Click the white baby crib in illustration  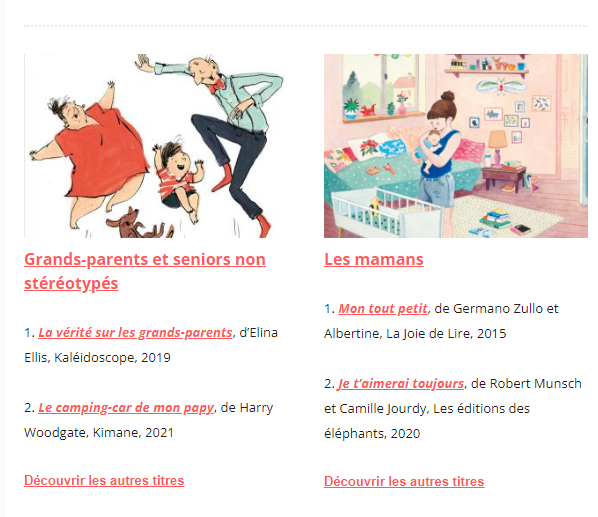coord(385,212)
